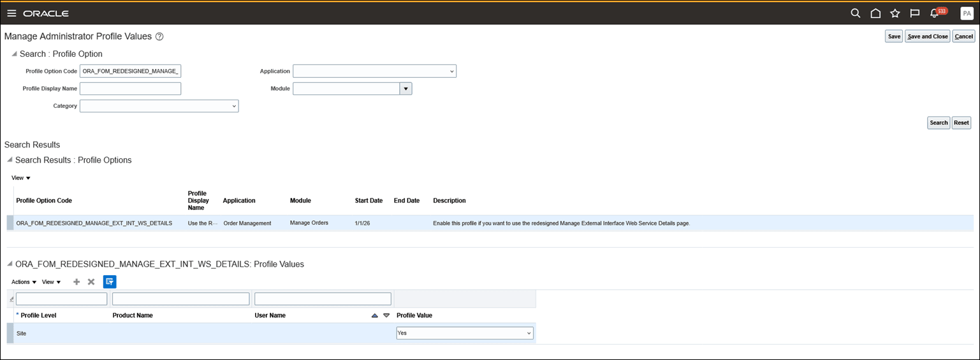
Task: Open the global search magnifier
Action: coord(856,13)
